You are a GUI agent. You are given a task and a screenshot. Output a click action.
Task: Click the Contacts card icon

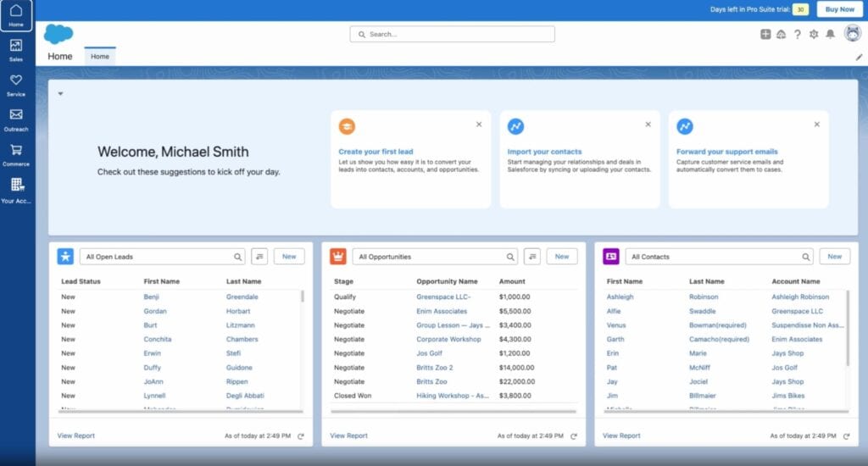[611, 256]
